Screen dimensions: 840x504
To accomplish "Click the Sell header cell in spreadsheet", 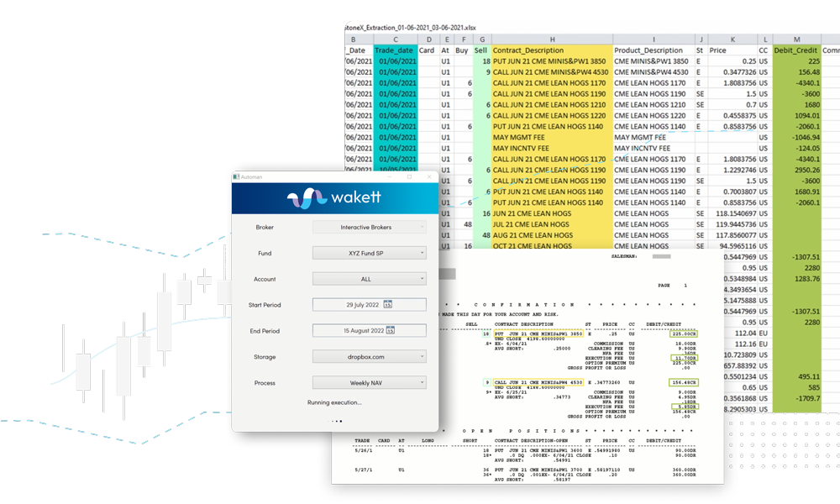I will click(x=482, y=50).
